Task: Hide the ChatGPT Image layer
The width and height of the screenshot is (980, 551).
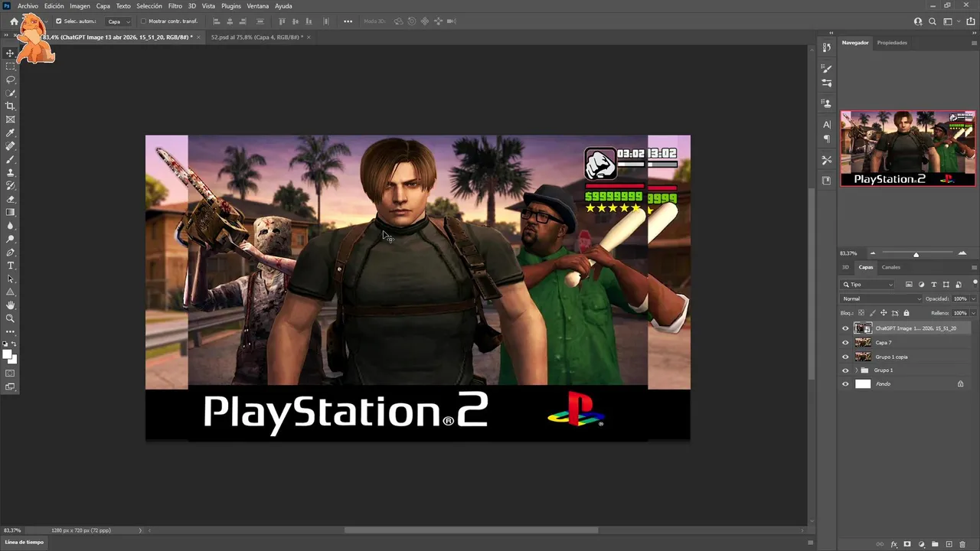Action: (x=845, y=328)
